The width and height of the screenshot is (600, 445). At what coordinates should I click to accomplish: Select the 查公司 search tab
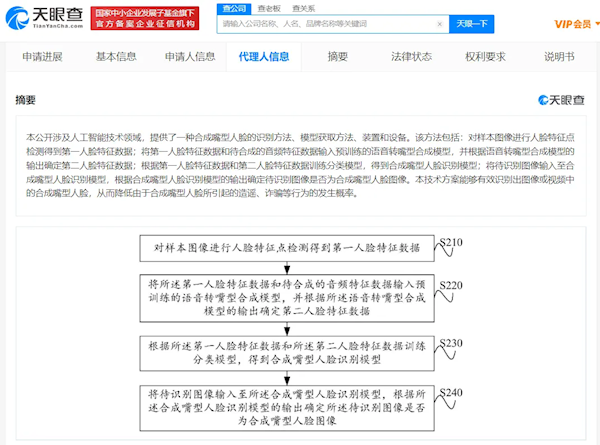pos(234,9)
